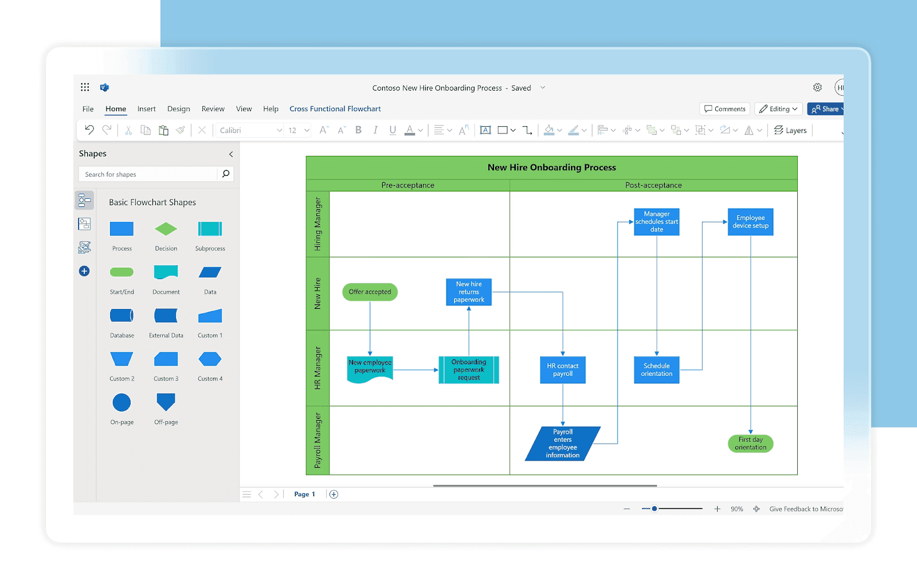Toggle italic formatting

[x=375, y=130]
